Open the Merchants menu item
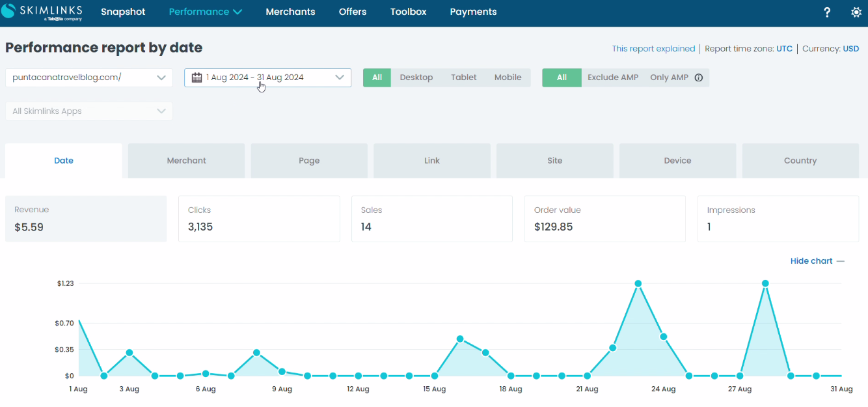The height and width of the screenshot is (407, 868). (x=291, y=12)
